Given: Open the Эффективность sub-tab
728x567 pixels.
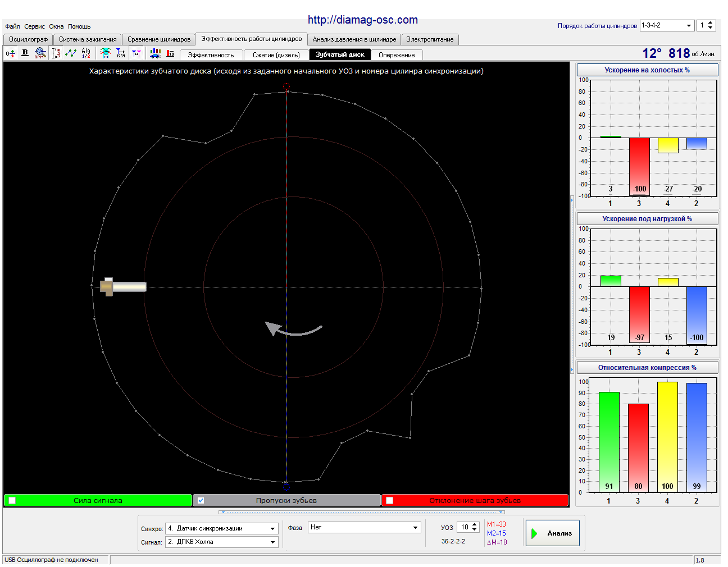Looking at the screenshot, I should [211, 55].
